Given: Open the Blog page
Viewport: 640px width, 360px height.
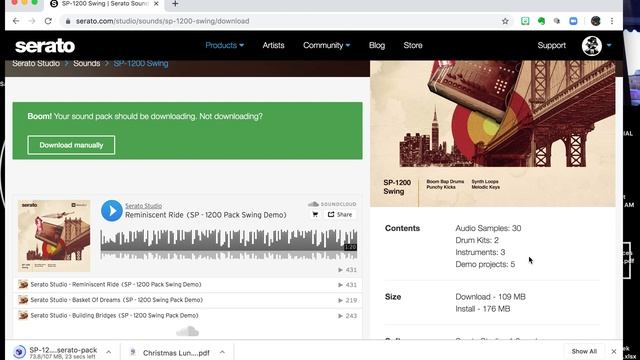Looking at the screenshot, I should 377,45.
